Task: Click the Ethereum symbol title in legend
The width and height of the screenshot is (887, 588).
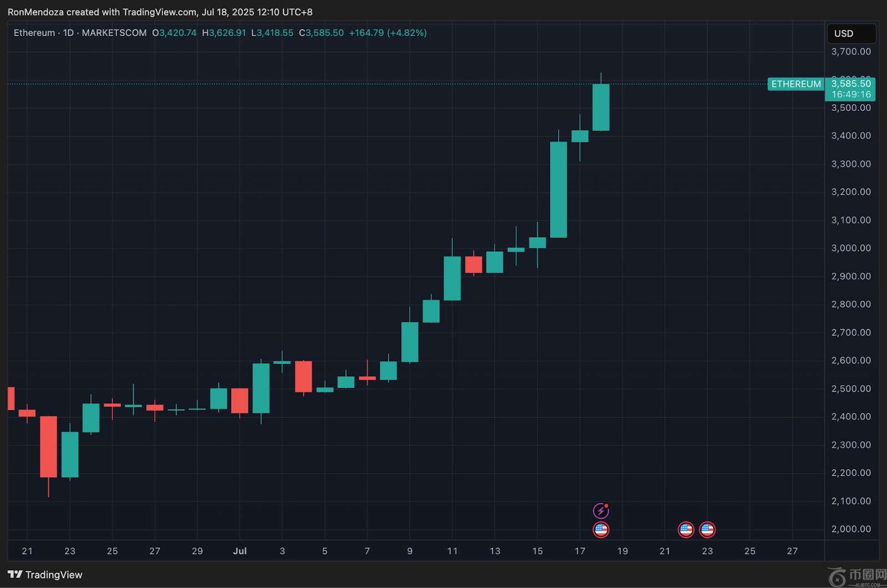Action: [x=34, y=33]
